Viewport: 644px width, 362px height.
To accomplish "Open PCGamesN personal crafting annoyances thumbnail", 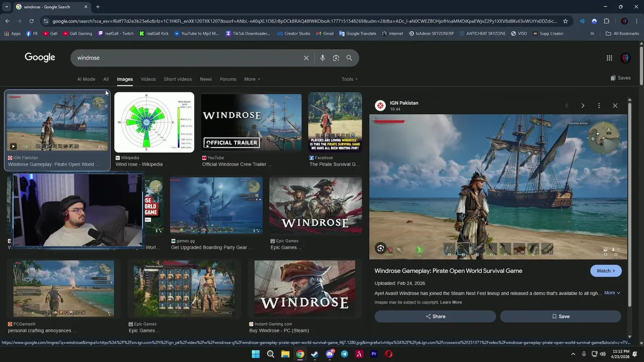I will (63, 289).
